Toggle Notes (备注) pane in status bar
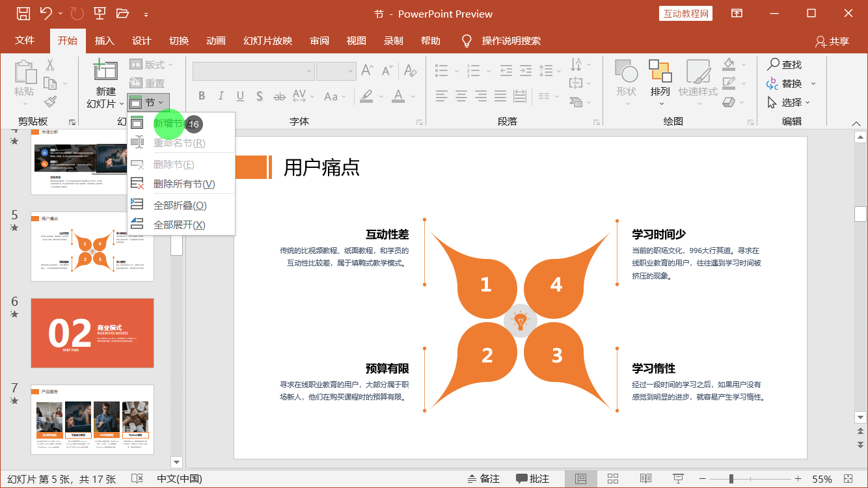The image size is (868, 488). (x=483, y=479)
